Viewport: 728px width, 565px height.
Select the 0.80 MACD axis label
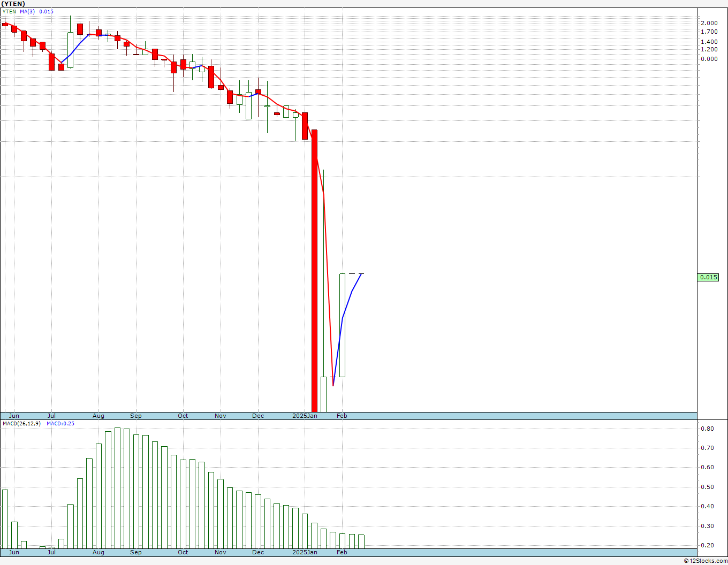pos(707,429)
